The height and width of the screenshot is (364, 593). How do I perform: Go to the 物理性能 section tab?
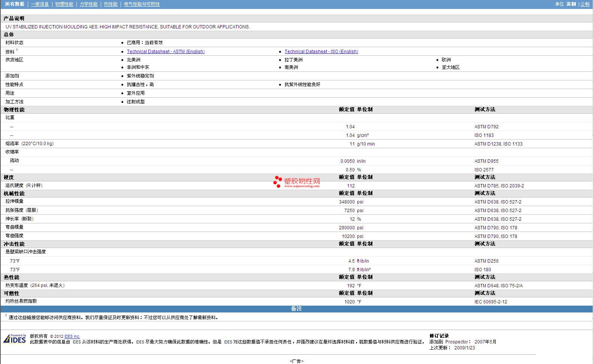[x=64, y=4]
